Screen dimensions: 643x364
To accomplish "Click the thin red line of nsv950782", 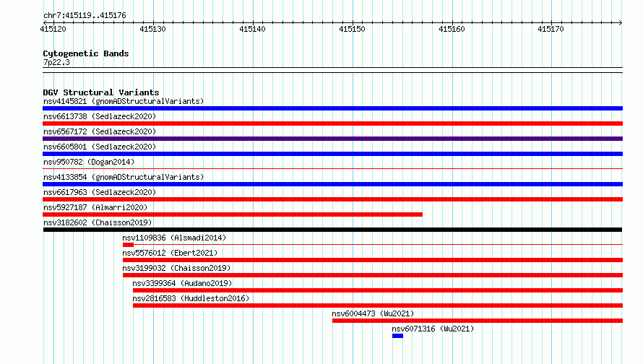I will 332,168.
